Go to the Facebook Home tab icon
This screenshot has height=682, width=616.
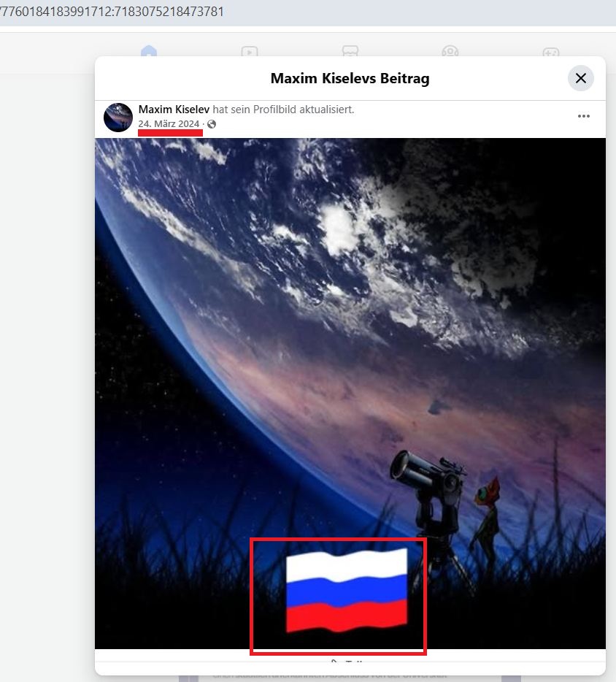pos(149,51)
